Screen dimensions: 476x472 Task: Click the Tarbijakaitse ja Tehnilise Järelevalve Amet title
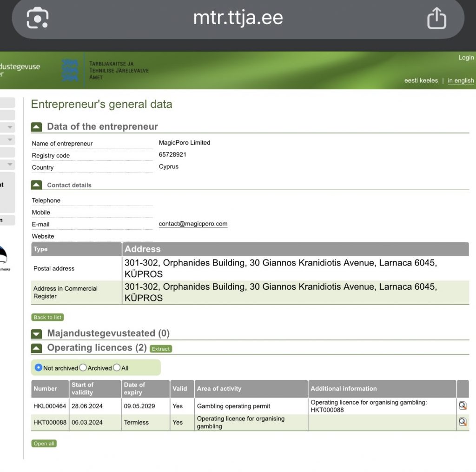[x=119, y=71]
